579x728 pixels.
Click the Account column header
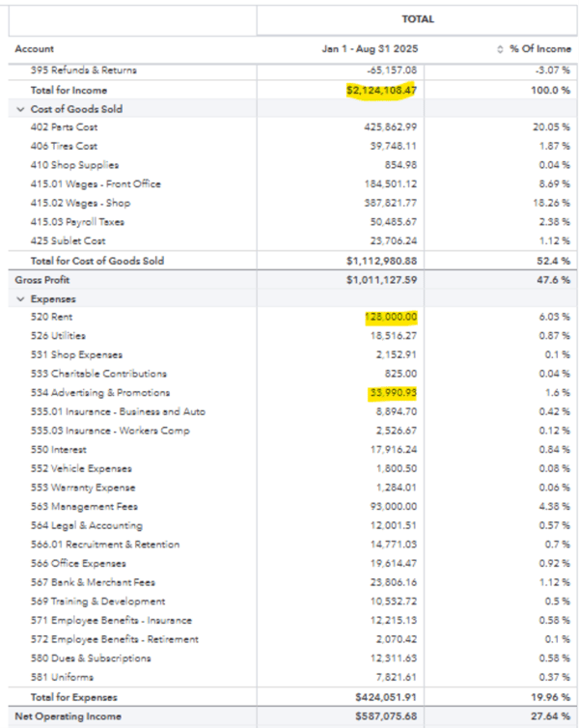coord(35,49)
